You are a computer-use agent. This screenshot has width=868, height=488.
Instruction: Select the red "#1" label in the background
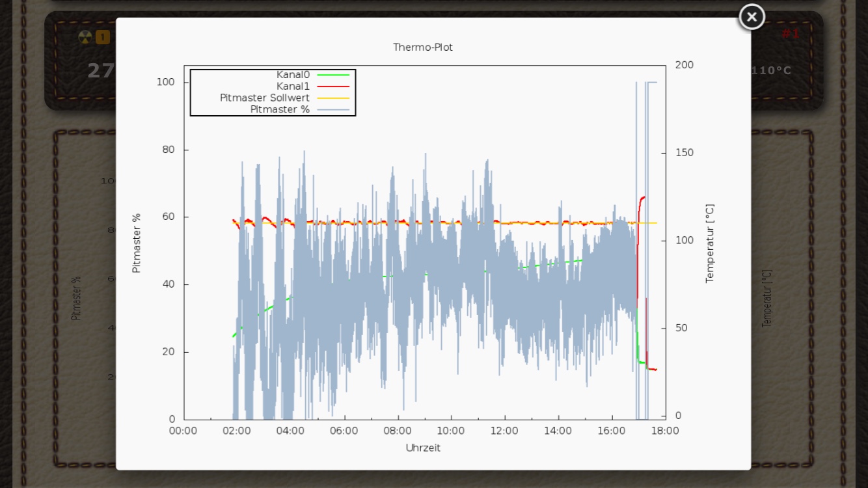pos(791,34)
